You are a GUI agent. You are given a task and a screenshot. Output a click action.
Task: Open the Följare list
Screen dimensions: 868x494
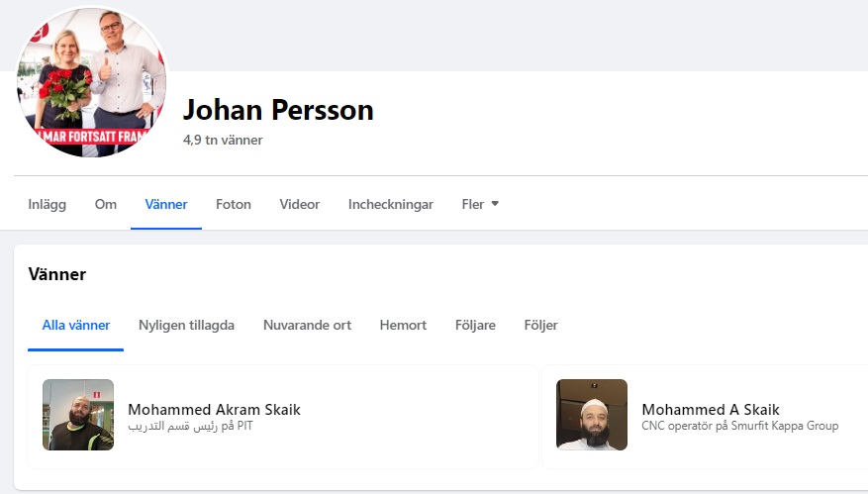point(475,326)
